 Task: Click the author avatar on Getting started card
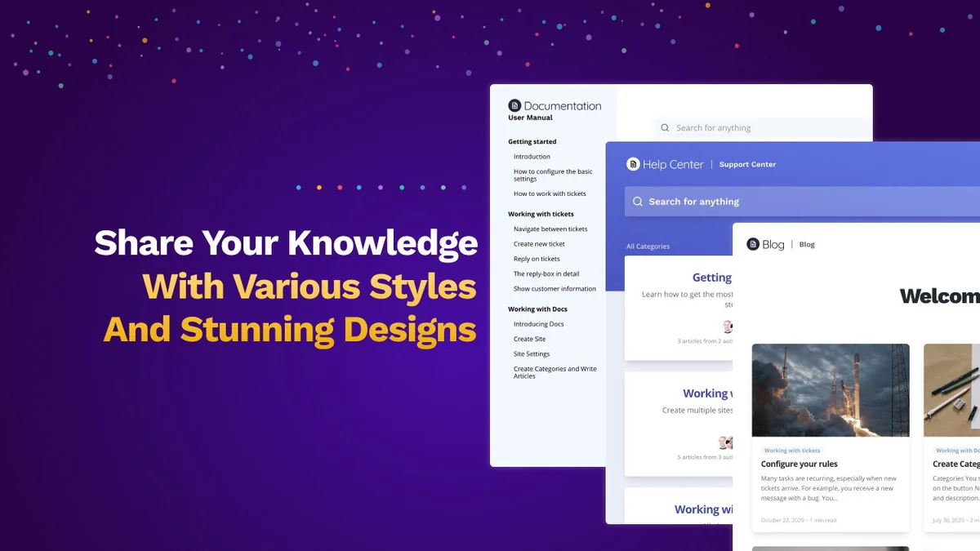tap(727, 327)
